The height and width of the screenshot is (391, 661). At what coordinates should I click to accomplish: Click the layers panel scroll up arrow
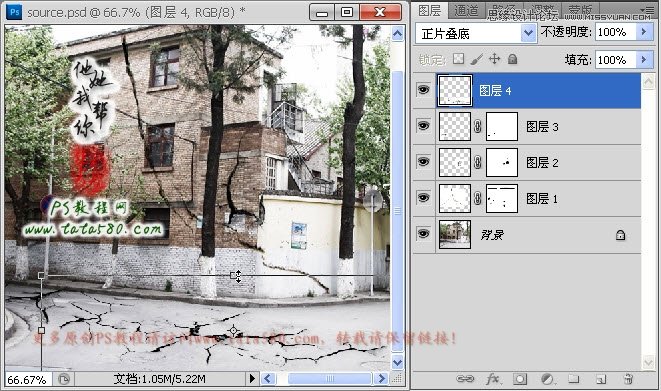click(648, 81)
